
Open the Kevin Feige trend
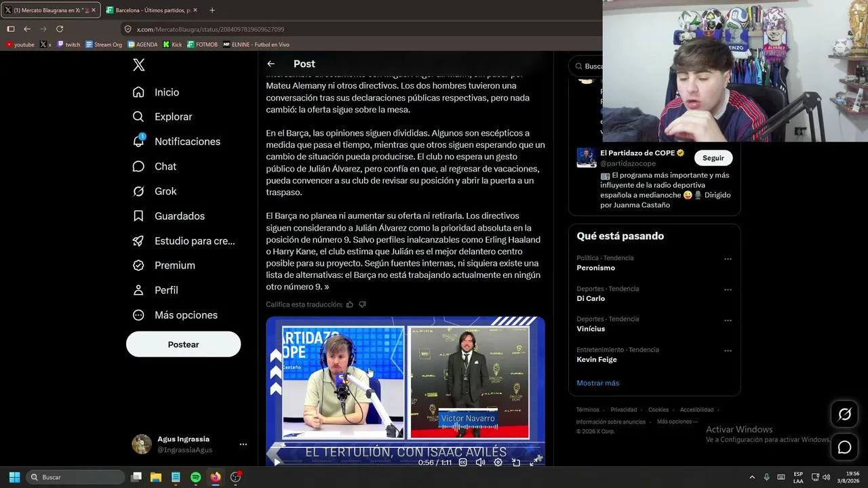pyautogui.click(x=597, y=359)
